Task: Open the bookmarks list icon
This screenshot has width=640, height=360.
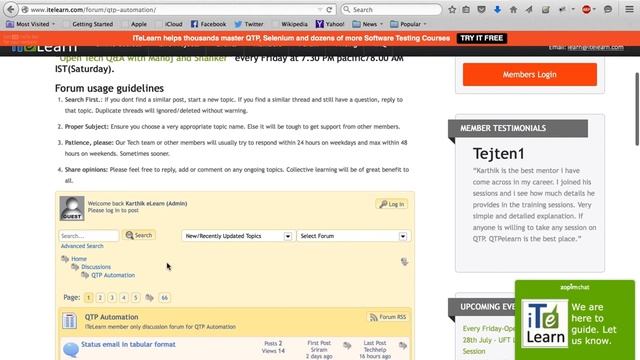Action: pos(466,9)
